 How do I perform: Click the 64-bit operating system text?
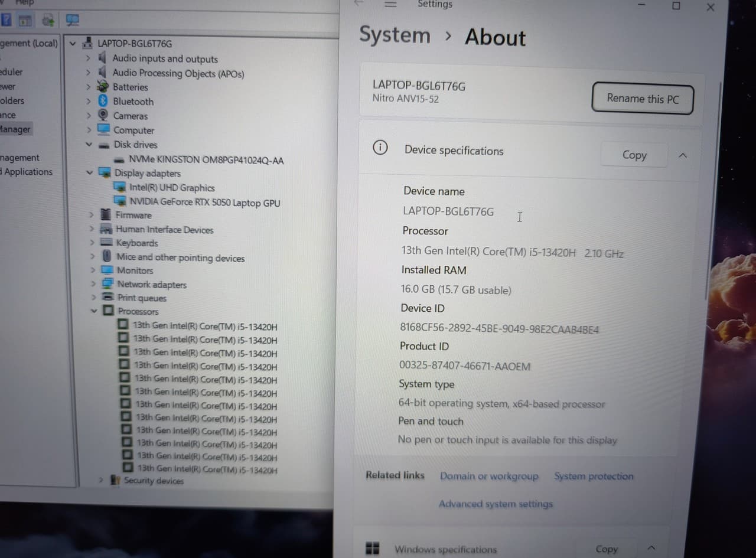(501, 403)
